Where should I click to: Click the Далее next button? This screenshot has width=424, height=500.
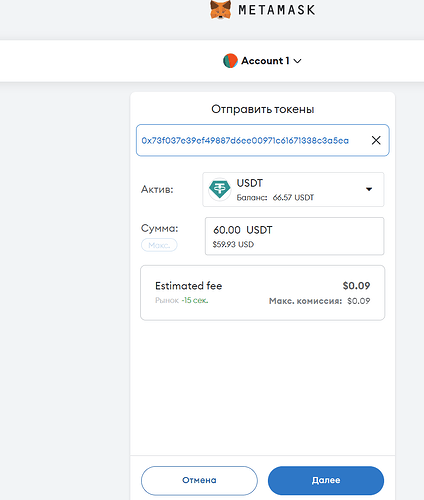326,480
